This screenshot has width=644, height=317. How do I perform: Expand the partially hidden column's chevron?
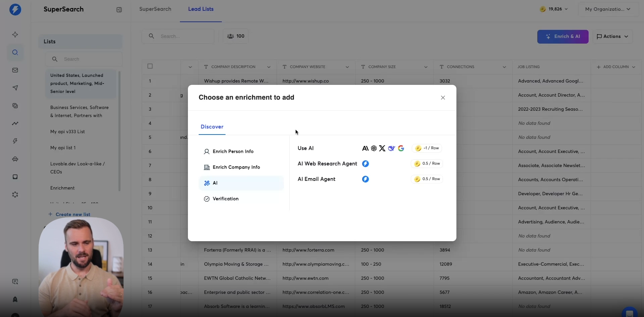[190, 67]
